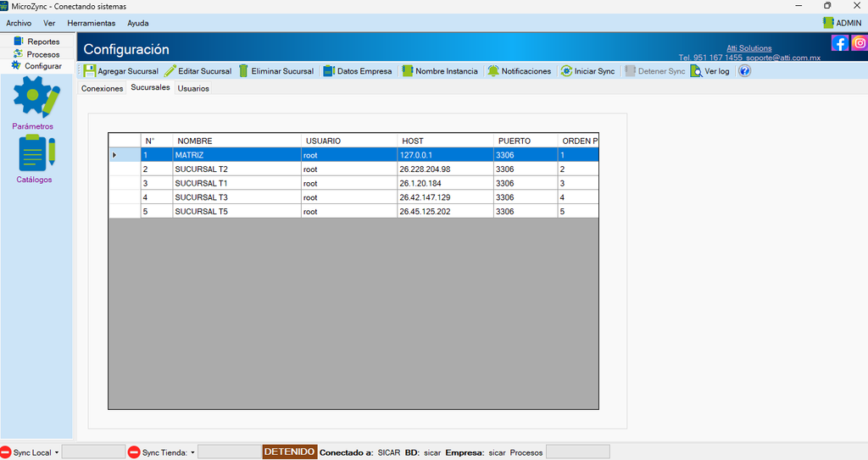Open help via the question mark icon
Image resolution: width=868 pixels, height=460 pixels.
tap(744, 71)
